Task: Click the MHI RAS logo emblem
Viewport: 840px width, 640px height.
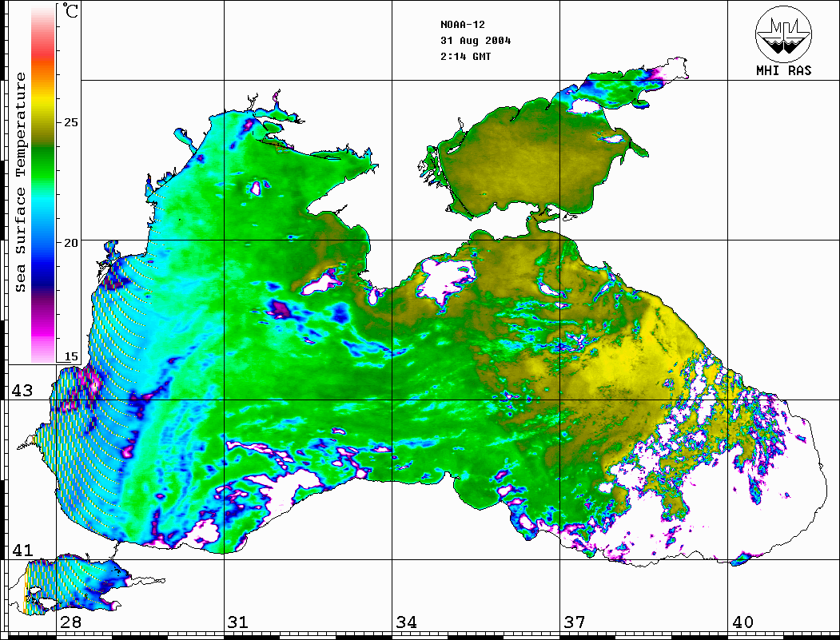Action: tap(784, 34)
